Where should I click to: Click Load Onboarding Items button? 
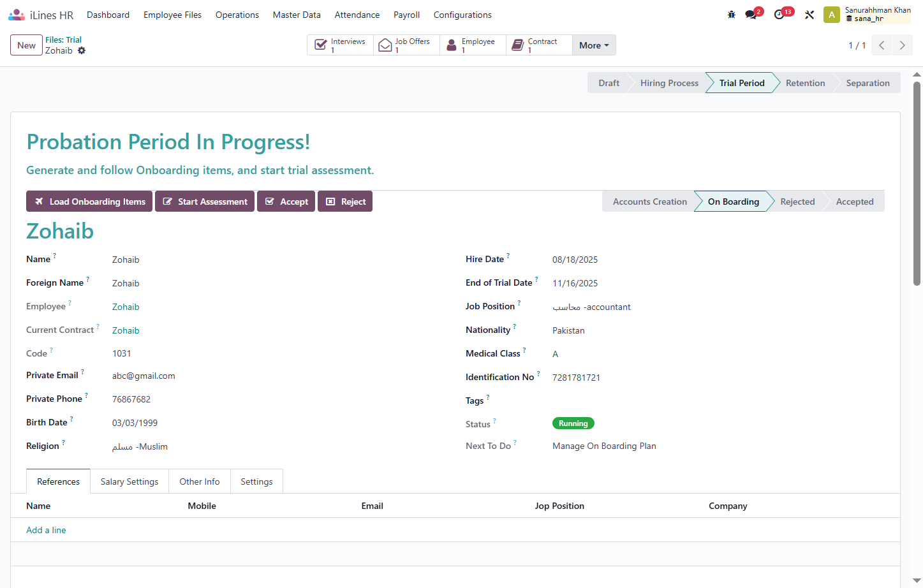[89, 202]
